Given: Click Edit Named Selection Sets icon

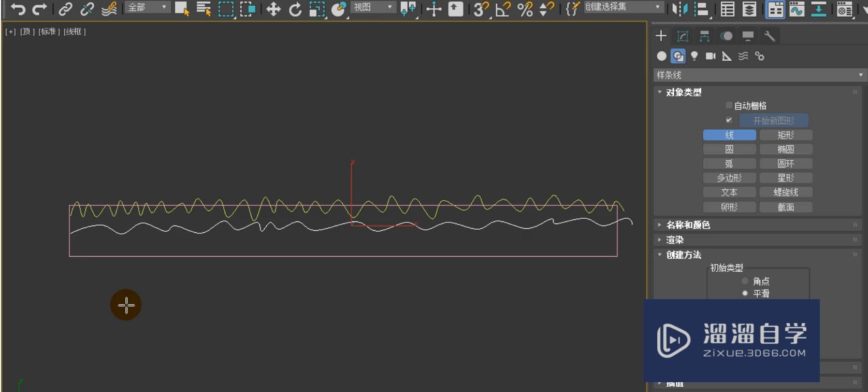Looking at the screenshot, I should (x=572, y=9).
